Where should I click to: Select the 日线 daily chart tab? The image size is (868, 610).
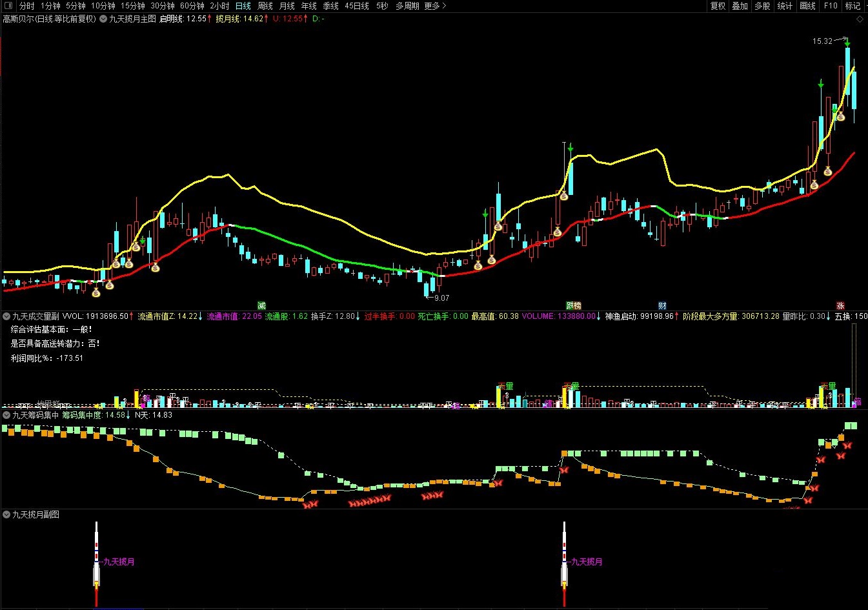(243, 6)
